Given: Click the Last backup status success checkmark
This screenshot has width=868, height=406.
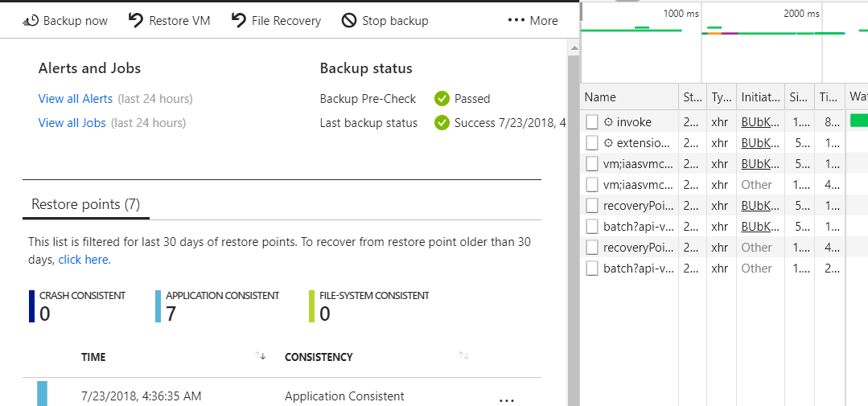Looking at the screenshot, I should click(442, 123).
